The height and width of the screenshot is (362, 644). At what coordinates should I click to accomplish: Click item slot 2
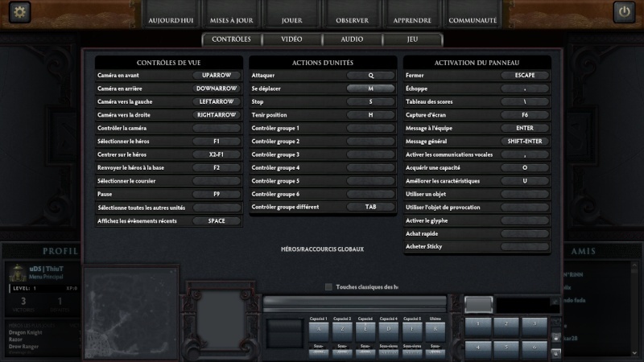(506, 327)
